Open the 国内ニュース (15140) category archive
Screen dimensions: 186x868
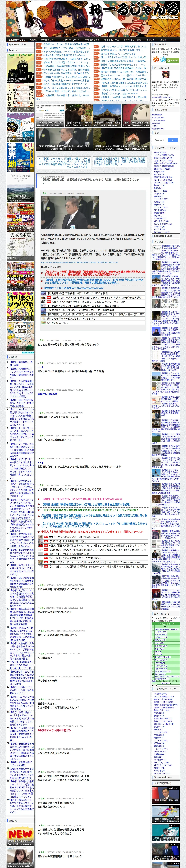[x=163, y=161]
